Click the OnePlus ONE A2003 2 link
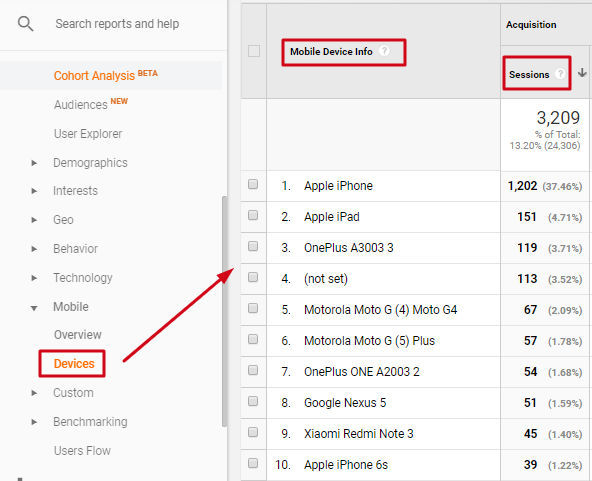 click(x=362, y=372)
